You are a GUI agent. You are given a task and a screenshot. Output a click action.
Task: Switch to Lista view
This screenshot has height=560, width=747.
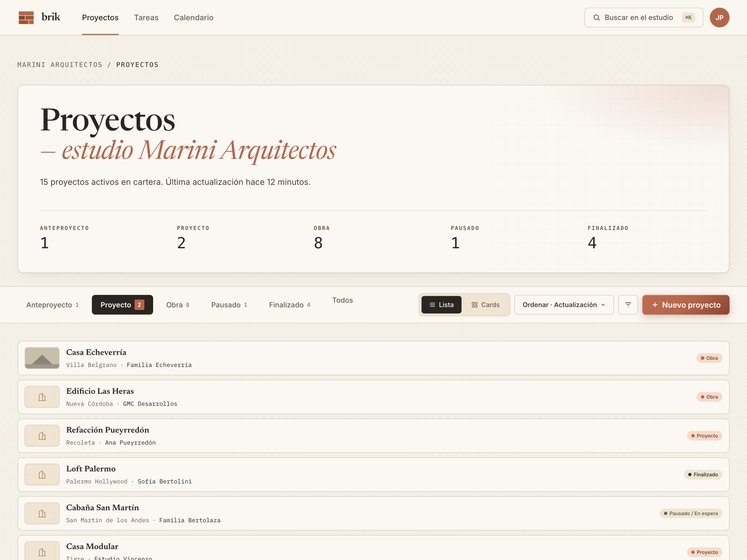pyautogui.click(x=441, y=305)
